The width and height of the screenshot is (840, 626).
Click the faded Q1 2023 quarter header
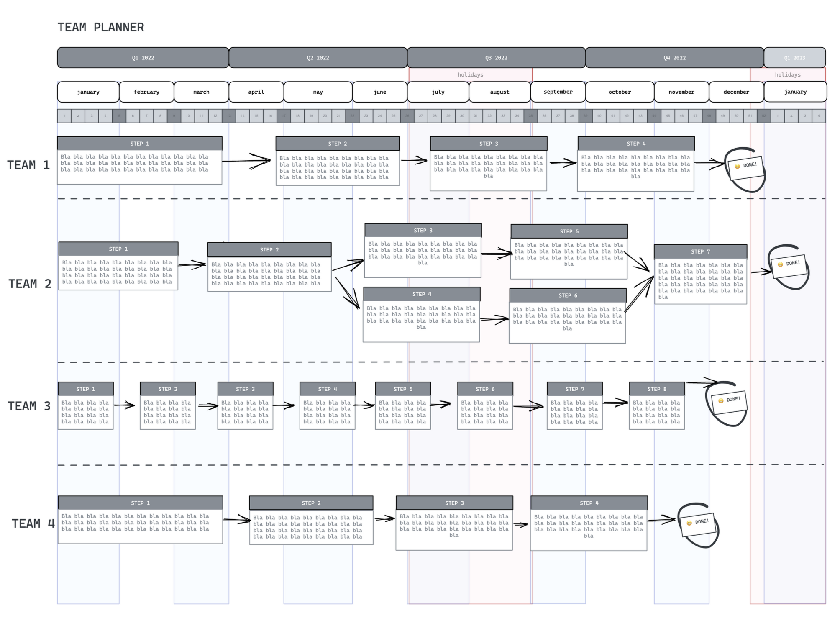point(795,58)
